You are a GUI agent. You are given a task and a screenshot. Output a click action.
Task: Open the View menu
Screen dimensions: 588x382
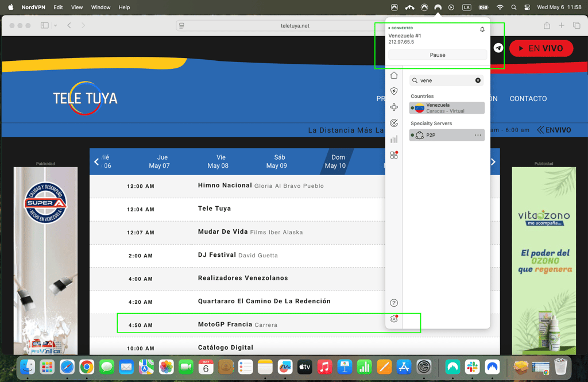pyautogui.click(x=77, y=7)
